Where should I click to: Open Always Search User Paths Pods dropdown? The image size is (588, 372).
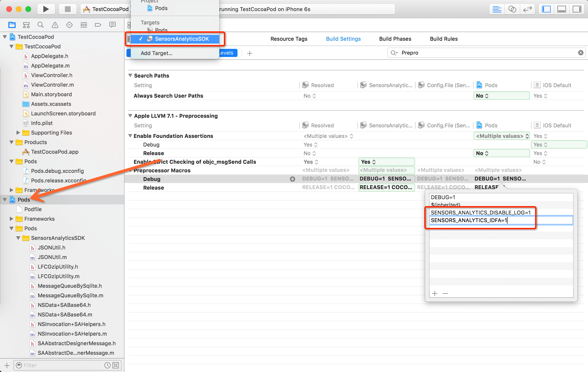click(x=501, y=96)
